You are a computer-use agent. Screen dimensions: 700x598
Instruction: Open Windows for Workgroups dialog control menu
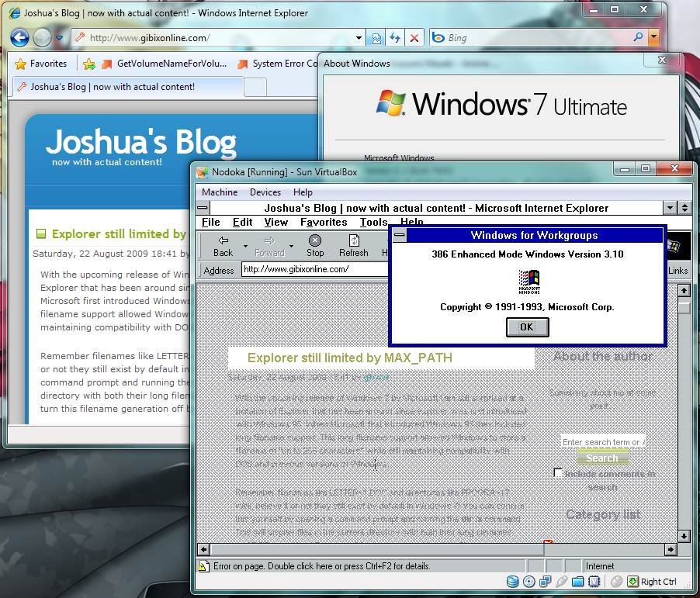(400, 235)
